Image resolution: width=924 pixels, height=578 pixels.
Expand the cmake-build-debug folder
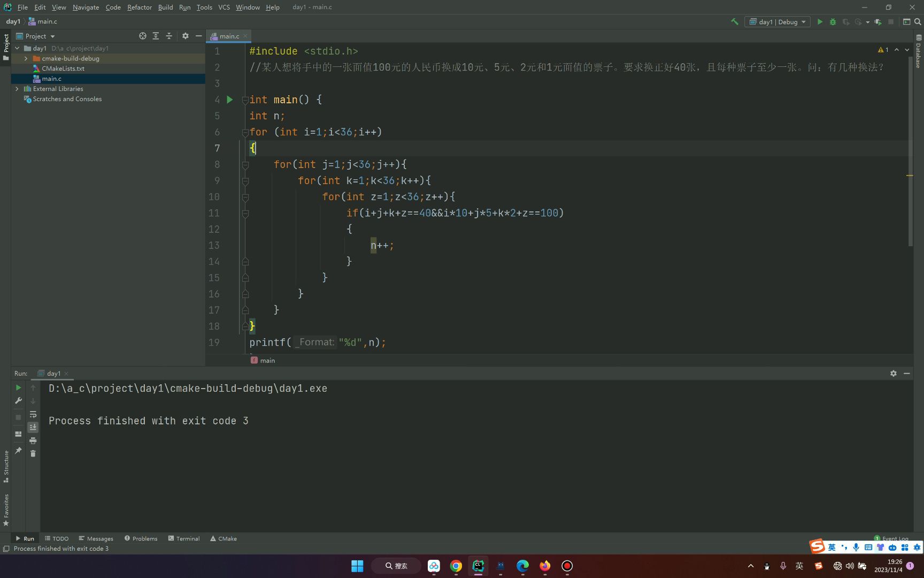tap(26, 58)
